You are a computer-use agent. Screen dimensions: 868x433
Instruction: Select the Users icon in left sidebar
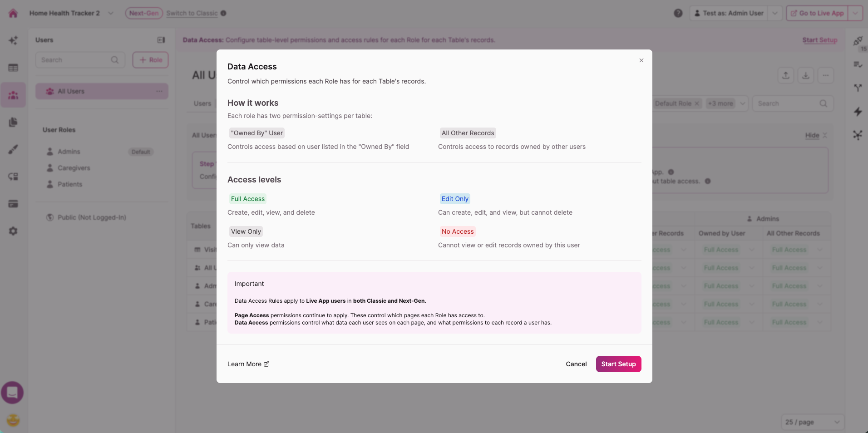click(13, 95)
